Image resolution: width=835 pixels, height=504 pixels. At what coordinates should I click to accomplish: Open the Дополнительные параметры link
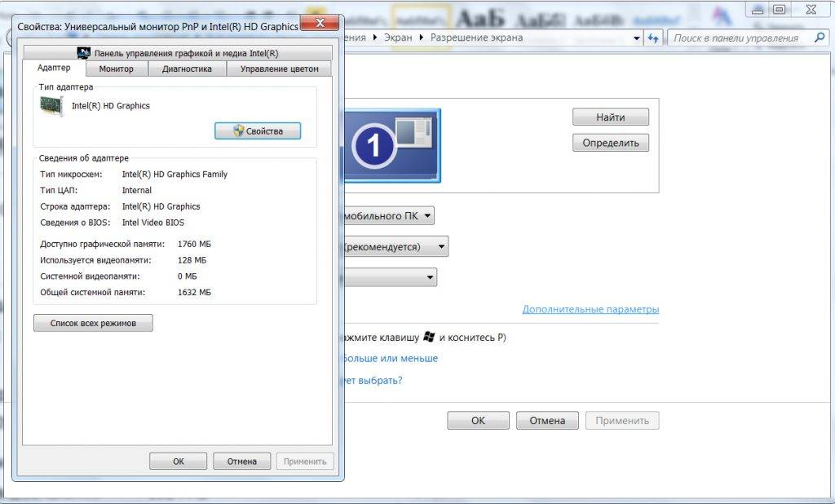(590, 310)
